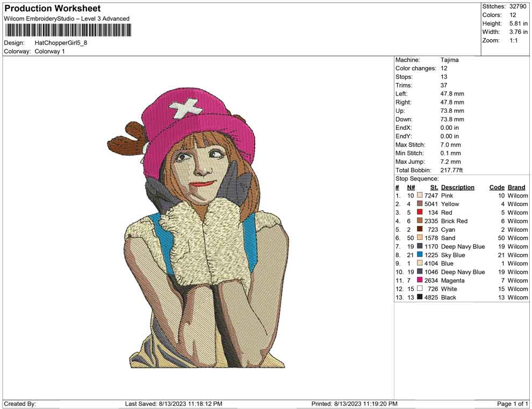Click the 'St.' column header
Image resolution: width=532 pixels, height=409 pixels.
click(434, 187)
